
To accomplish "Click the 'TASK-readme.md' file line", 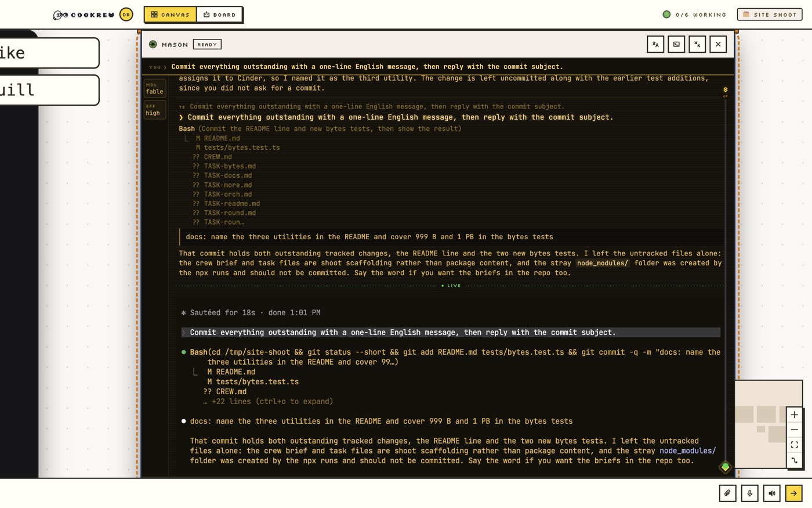I will pyautogui.click(x=226, y=203).
